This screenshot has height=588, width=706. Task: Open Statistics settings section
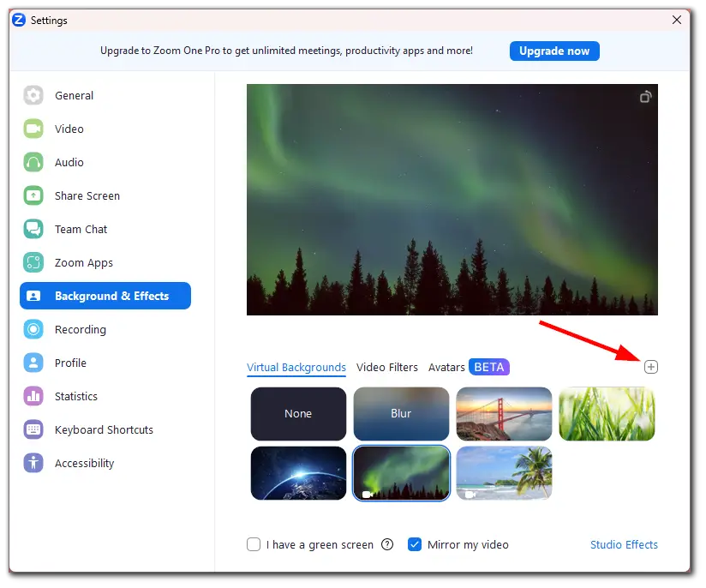coord(105,396)
